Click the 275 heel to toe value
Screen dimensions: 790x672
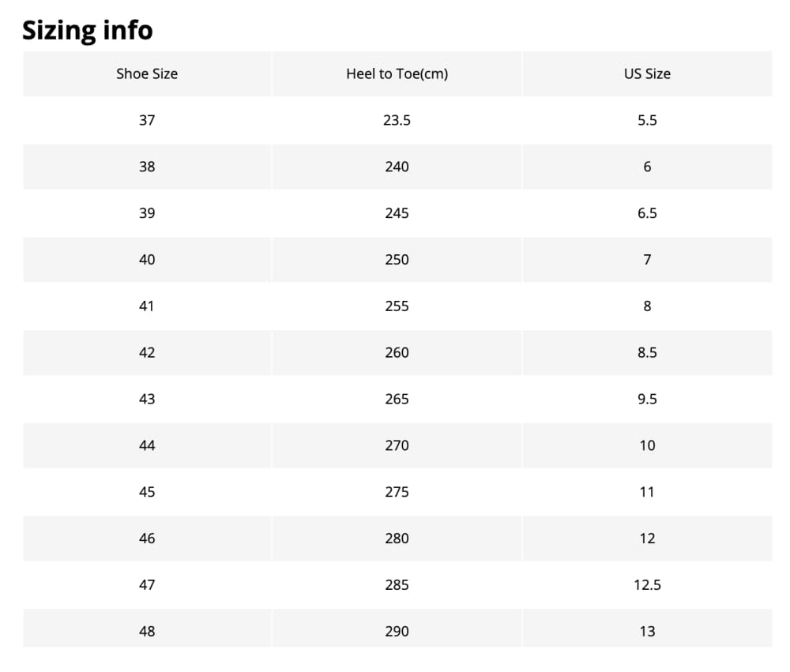click(x=397, y=492)
